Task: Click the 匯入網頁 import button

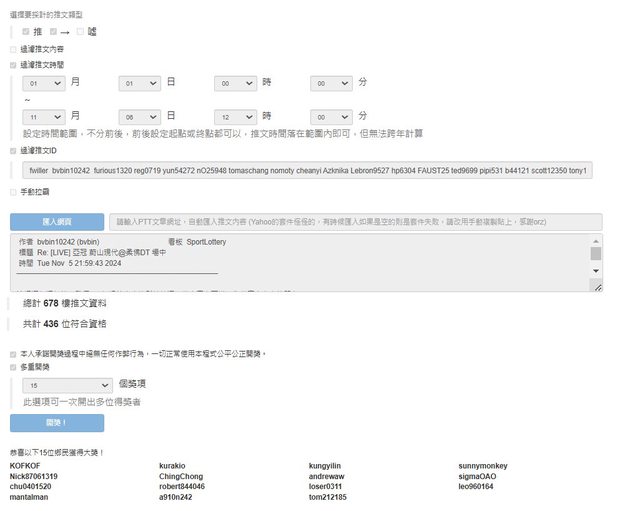Action: [x=56, y=222]
